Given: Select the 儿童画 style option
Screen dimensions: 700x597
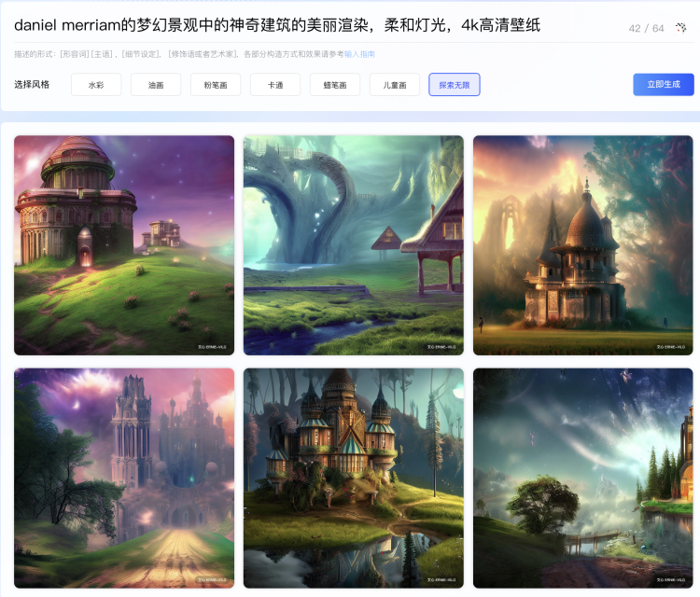Looking at the screenshot, I should click(x=395, y=85).
